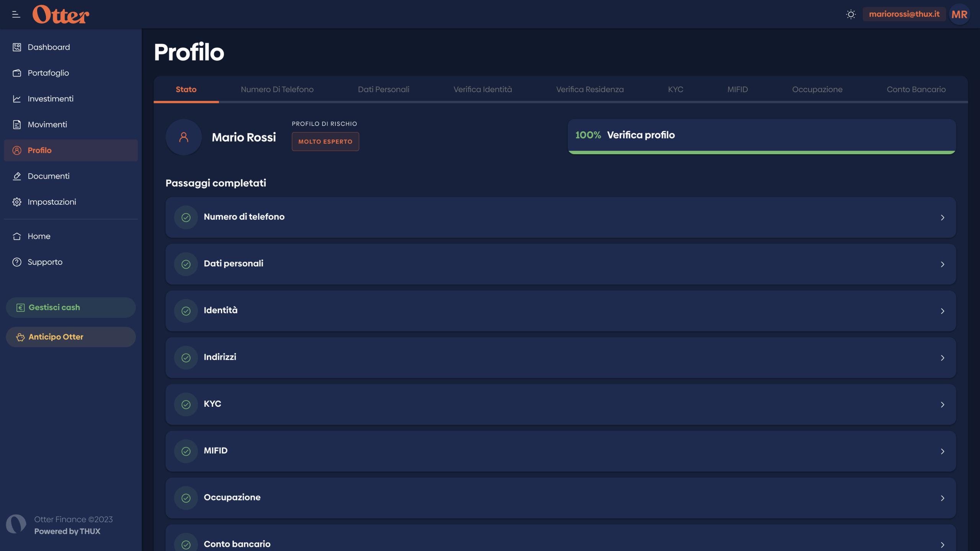Click the mariorossi@thux.it email badge
Screen dimensions: 980x551
[x=904, y=14]
